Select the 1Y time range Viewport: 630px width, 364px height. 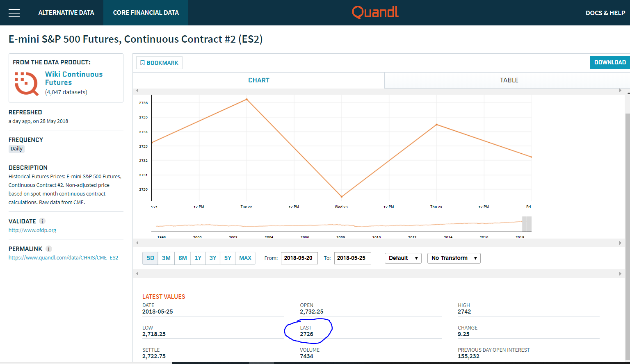click(x=198, y=258)
